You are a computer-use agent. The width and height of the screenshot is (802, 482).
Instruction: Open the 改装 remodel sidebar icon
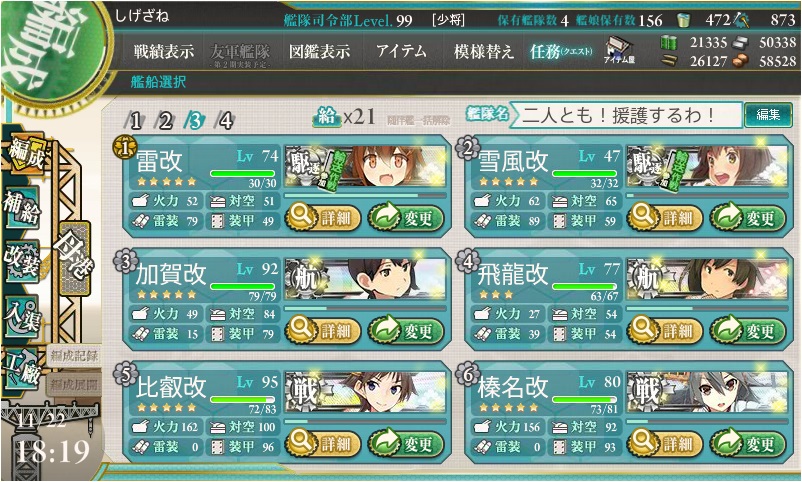[21, 261]
